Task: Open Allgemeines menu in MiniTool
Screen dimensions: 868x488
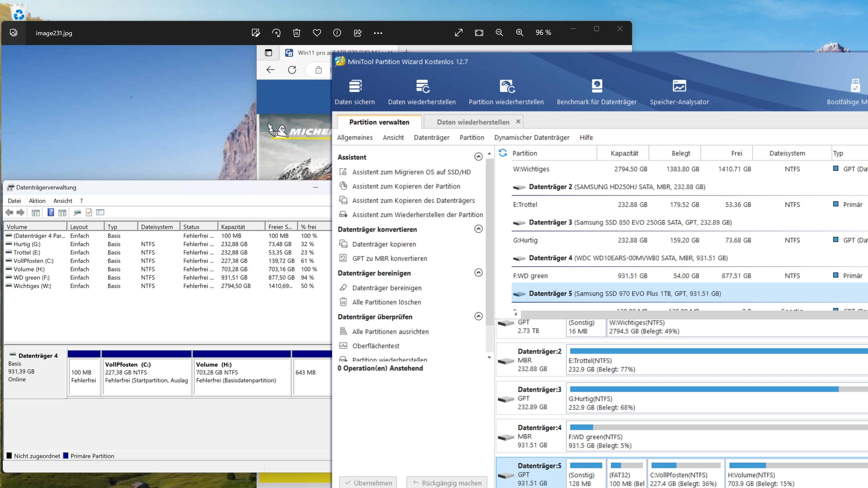Action: [x=355, y=137]
